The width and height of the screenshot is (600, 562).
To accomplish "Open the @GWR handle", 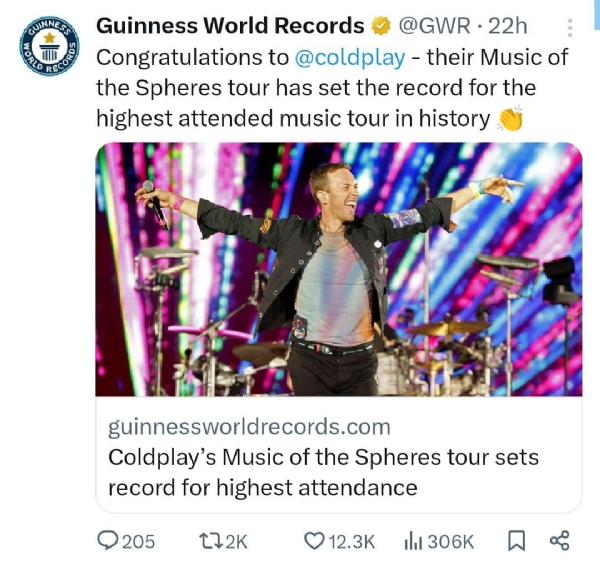I will click(x=435, y=26).
